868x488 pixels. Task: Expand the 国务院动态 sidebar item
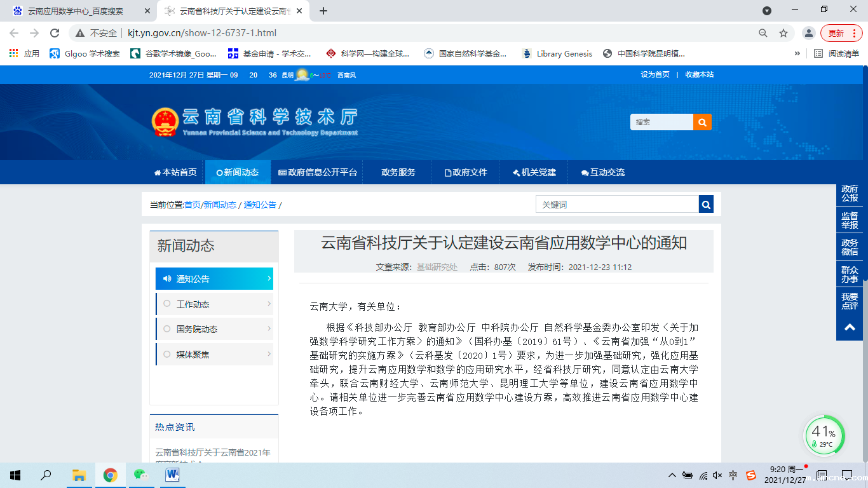[215, 329]
